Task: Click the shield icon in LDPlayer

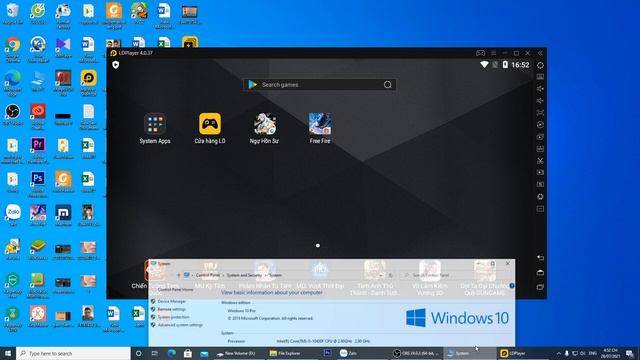Action: tap(116, 64)
